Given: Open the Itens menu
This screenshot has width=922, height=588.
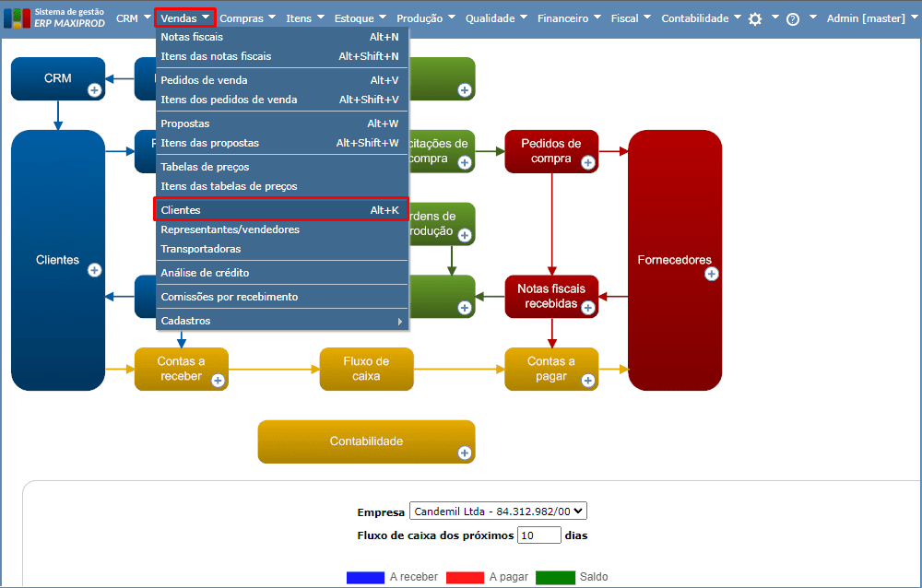Looking at the screenshot, I should (x=305, y=18).
